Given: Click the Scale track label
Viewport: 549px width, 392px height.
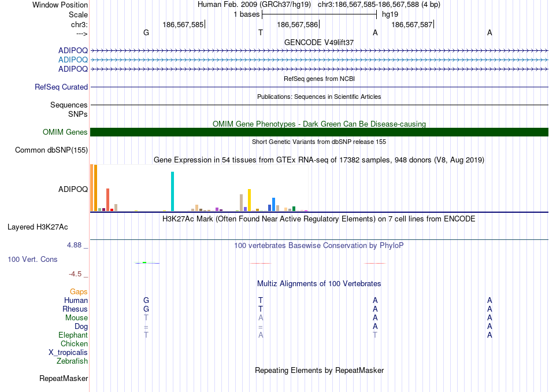Looking at the screenshot, I should tap(78, 14).
